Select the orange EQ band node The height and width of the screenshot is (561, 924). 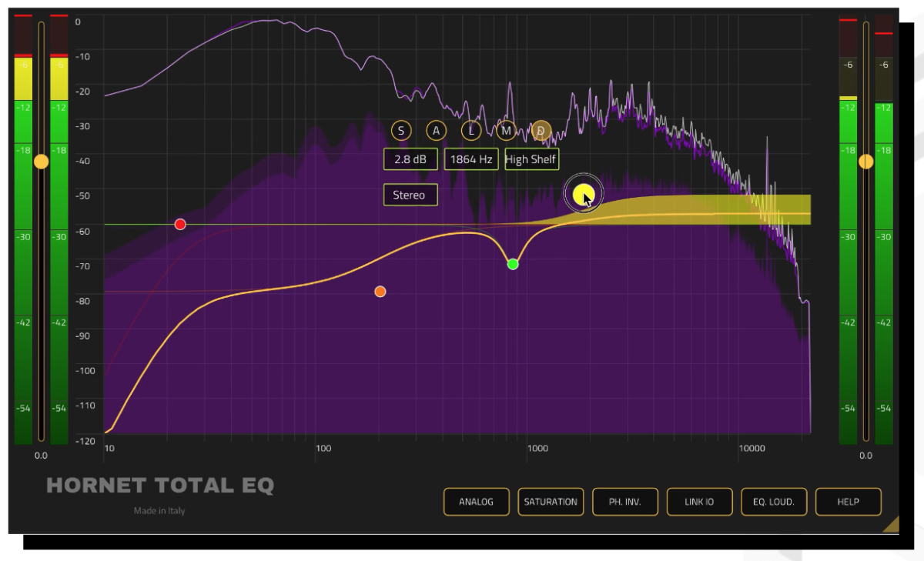tap(380, 292)
